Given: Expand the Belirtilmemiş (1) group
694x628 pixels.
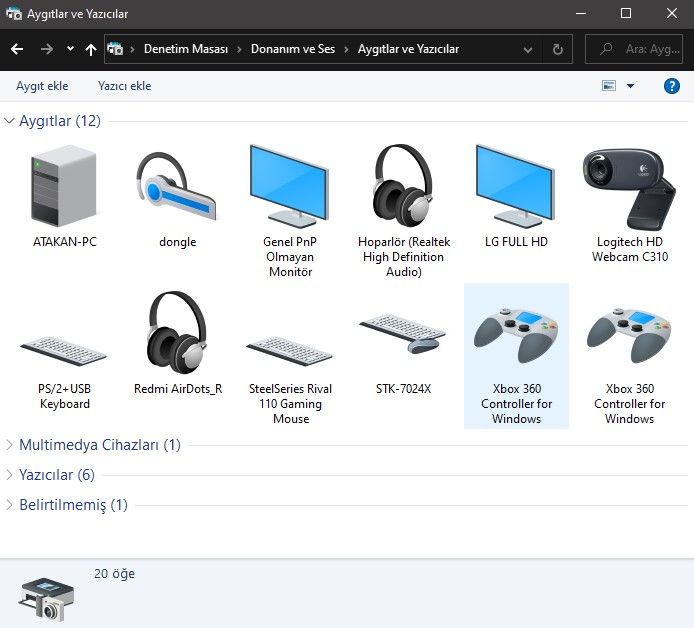Looking at the screenshot, I should [x=9, y=505].
